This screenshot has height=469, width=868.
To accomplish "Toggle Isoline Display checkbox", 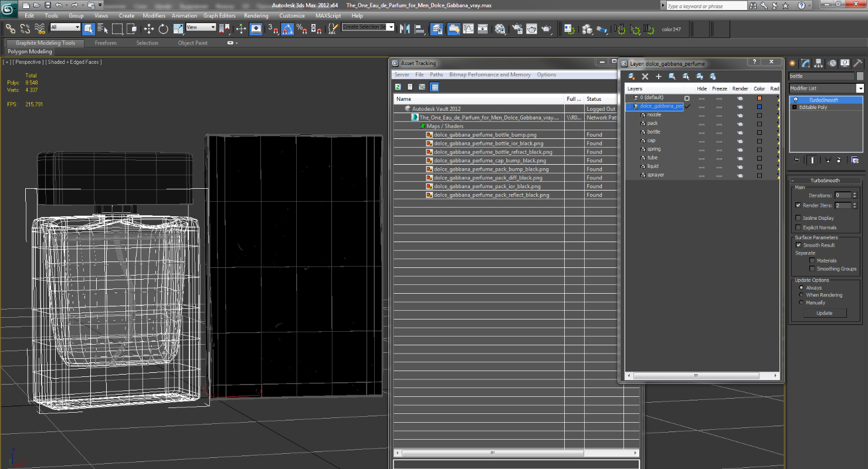I will pyautogui.click(x=798, y=218).
